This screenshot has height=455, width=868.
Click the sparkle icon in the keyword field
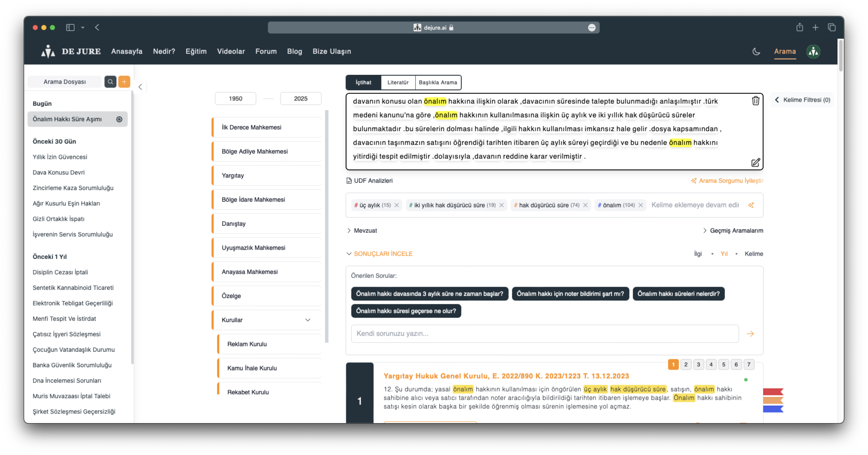click(x=751, y=205)
